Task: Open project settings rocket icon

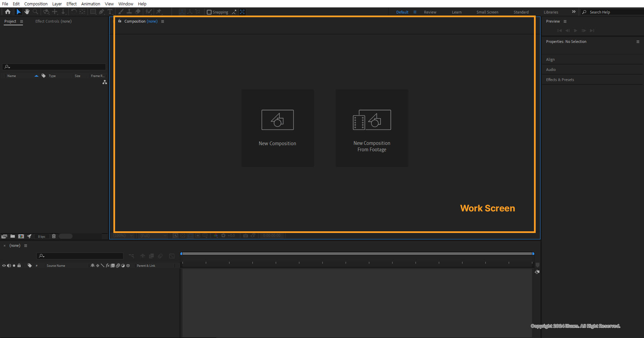Action: point(29,236)
